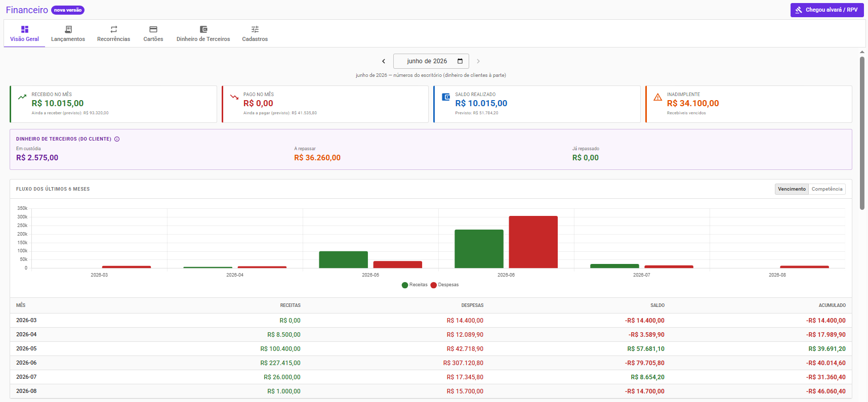Click the red Despesas bar for 2026-05

[398, 264]
